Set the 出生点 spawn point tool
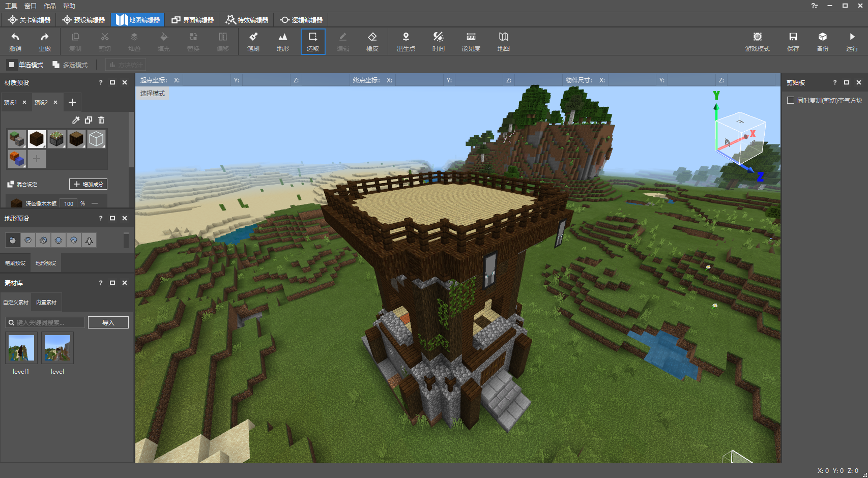 [x=406, y=41]
